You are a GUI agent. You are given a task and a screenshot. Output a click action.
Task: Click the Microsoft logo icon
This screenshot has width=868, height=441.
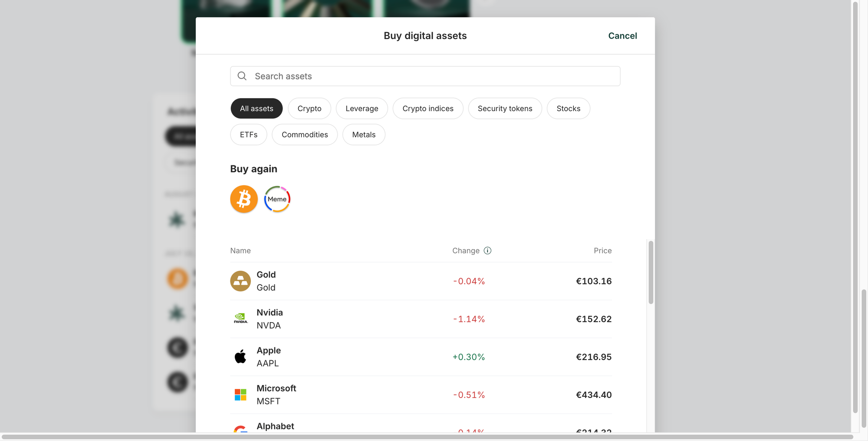click(x=240, y=395)
